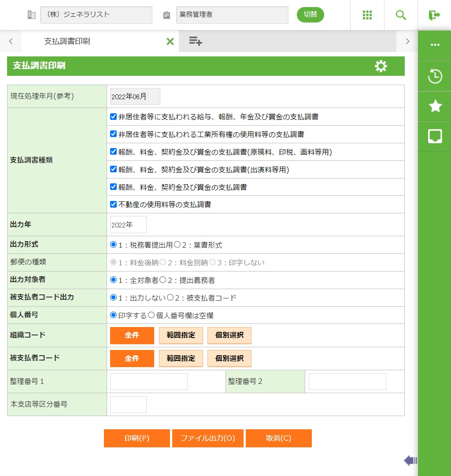The height and width of the screenshot is (476, 451).
Task: Select 2：葉書形式 output format
Action: pos(177,245)
